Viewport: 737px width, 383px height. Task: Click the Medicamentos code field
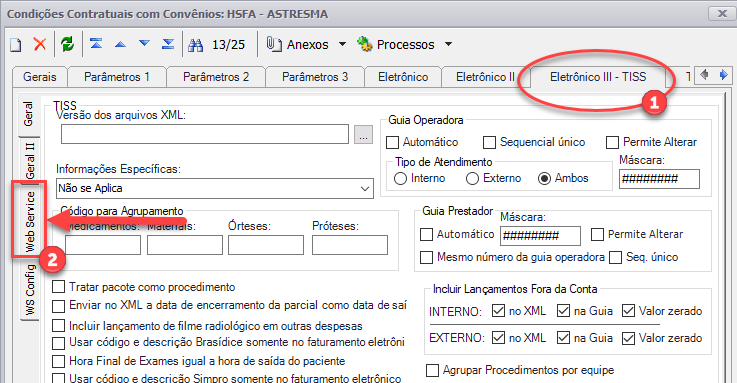coord(103,245)
